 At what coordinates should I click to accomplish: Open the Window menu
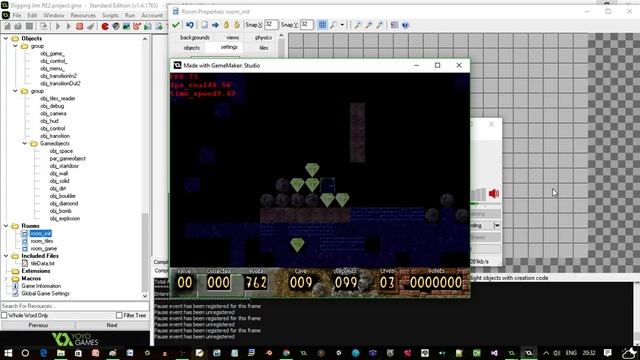pyautogui.click(x=54, y=15)
